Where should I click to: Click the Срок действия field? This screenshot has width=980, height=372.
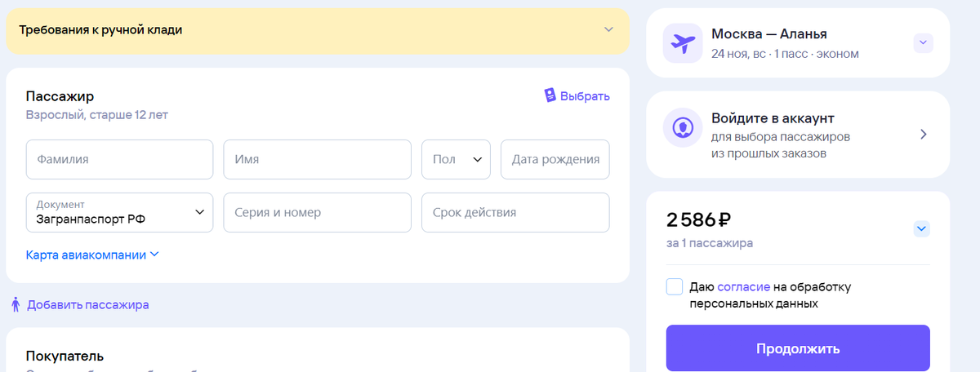click(515, 212)
